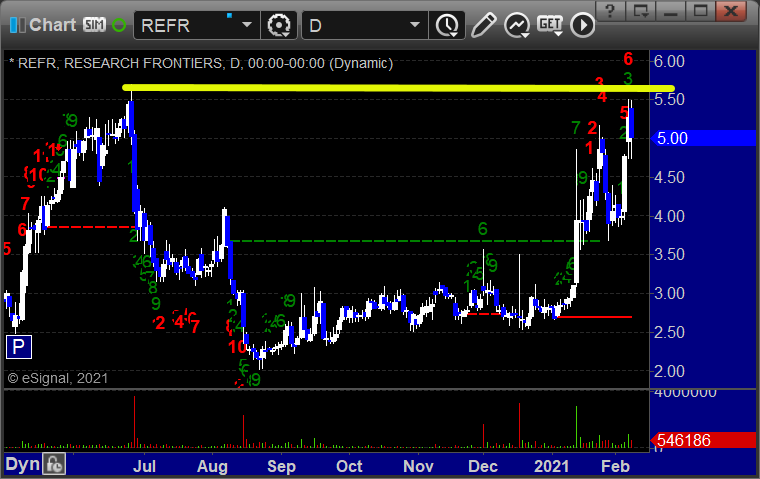The height and width of the screenshot is (479, 760).
Task: Expand the symbol REFR dropdown arrow
Action: [x=247, y=25]
